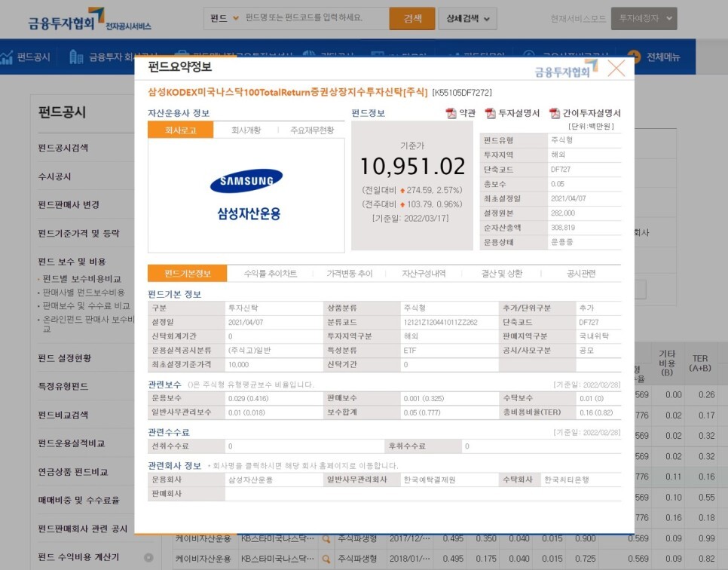Open the 간이투자설명서 PDF icon

click(555, 113)
